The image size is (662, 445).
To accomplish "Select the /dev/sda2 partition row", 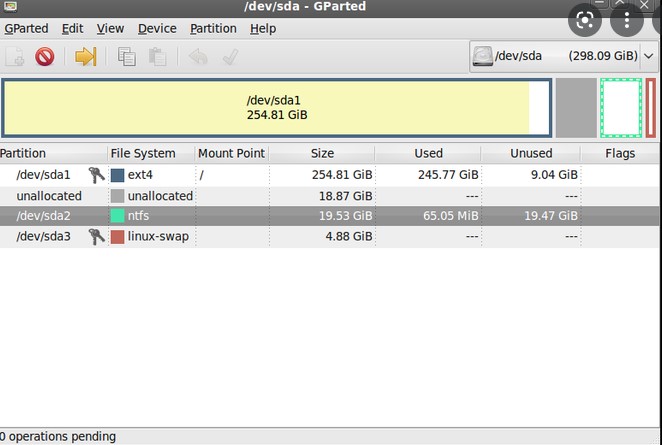I will pos(329,216).
